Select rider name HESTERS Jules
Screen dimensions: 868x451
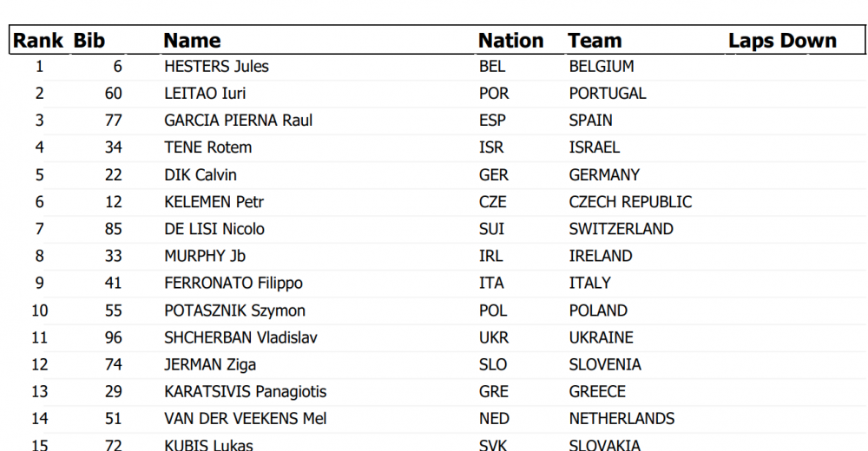pos(216,67)
